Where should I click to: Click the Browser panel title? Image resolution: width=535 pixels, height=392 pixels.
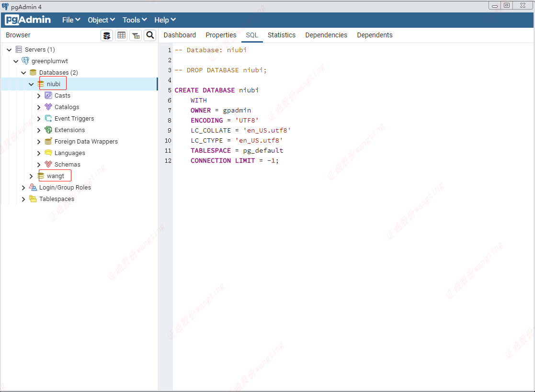[18, 35]
